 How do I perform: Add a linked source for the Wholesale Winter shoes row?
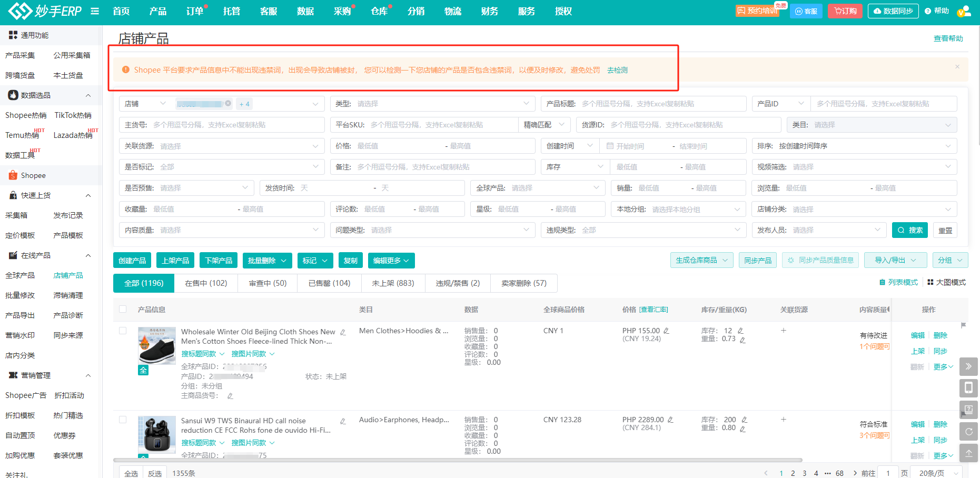click(784, 331)
